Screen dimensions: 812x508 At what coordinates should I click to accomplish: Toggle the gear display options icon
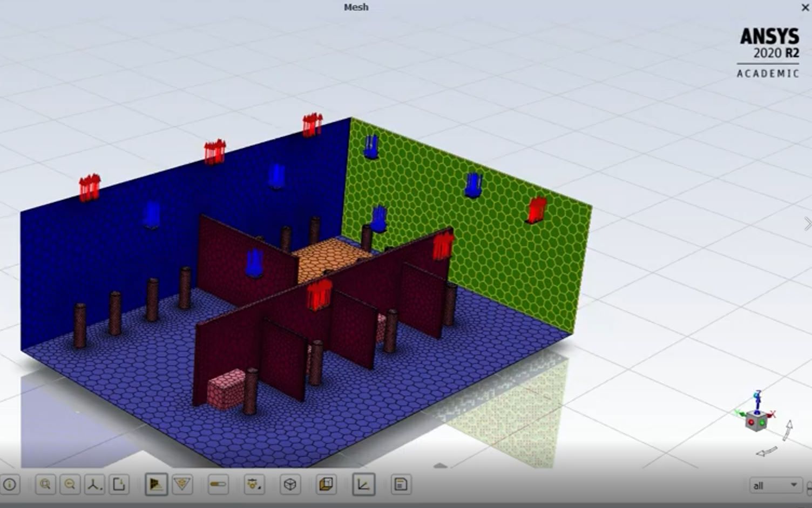pyautogui.click(x=253, y=485)
